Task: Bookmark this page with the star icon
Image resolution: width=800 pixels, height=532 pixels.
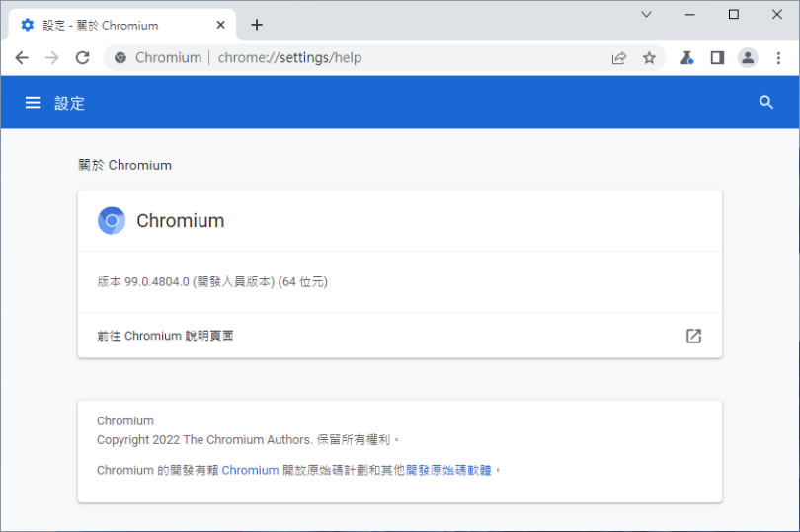Action: 649,57
